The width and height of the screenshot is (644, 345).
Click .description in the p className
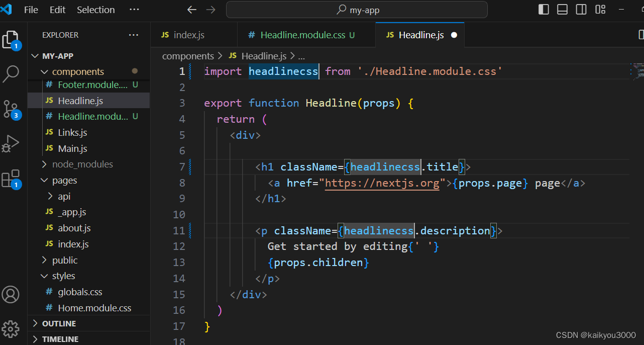452,231
